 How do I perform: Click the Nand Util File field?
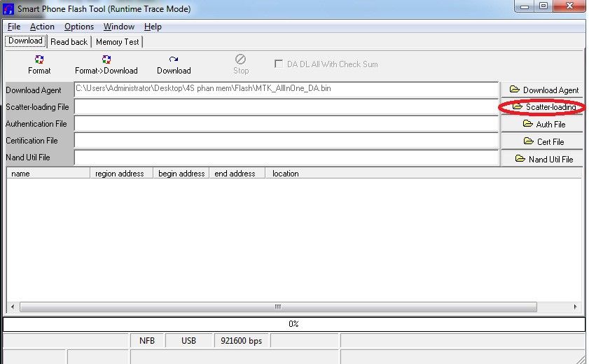click(286, 157)
